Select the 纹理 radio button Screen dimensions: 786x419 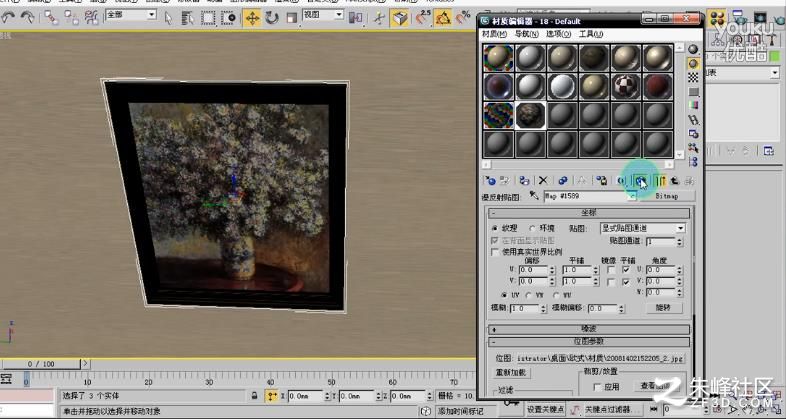(495, 228)
